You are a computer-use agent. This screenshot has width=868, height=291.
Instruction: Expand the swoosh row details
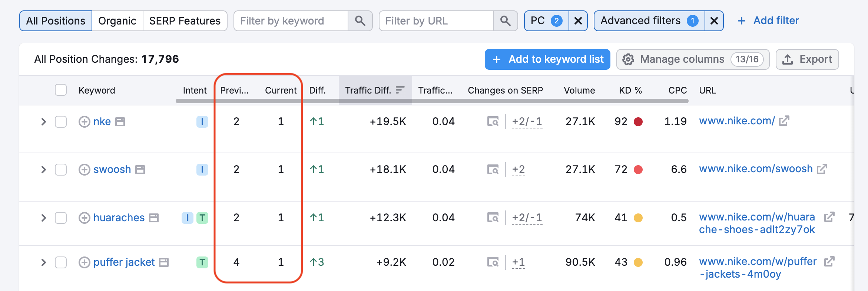tap(43, 170)
